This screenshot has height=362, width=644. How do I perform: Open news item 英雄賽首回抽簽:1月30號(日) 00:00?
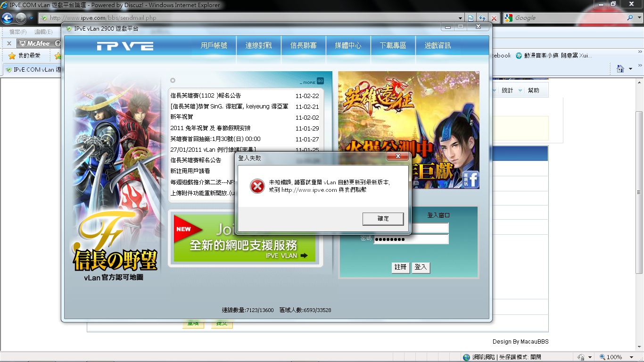[215, 139]
